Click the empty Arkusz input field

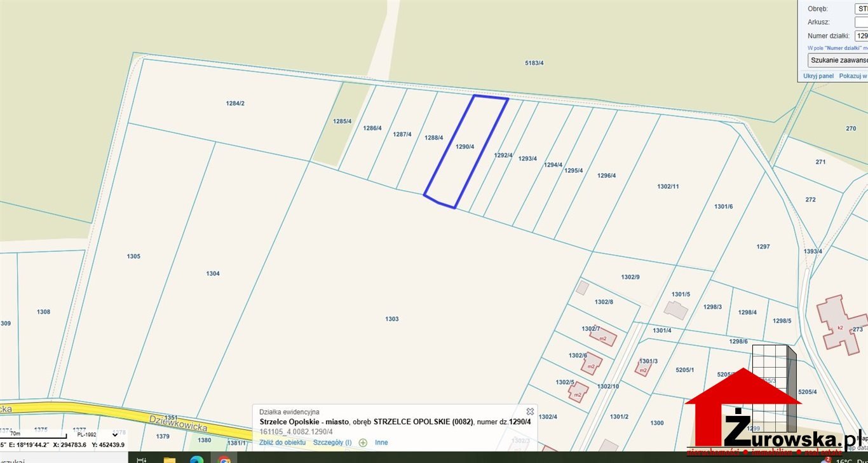(862, 22)
